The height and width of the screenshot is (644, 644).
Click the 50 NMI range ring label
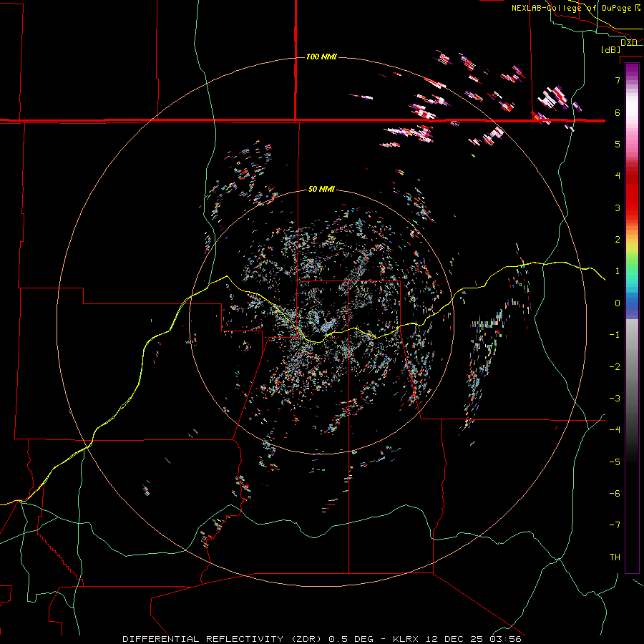(x=321, y=189)
